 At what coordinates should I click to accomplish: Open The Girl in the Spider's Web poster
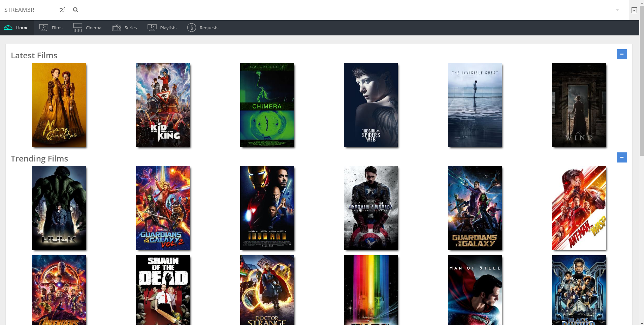coord(371,105)
